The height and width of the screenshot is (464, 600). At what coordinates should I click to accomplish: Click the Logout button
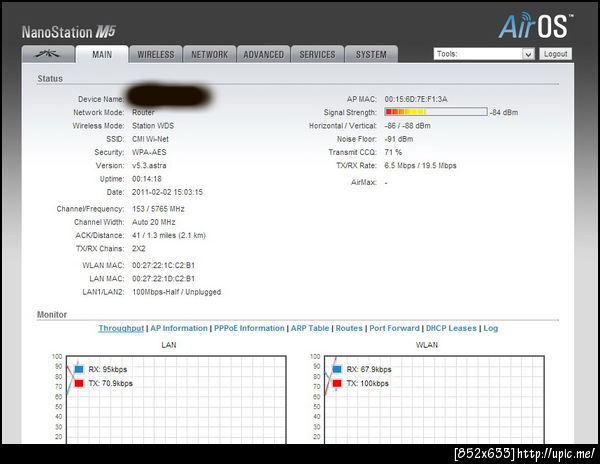coord(556,54)
